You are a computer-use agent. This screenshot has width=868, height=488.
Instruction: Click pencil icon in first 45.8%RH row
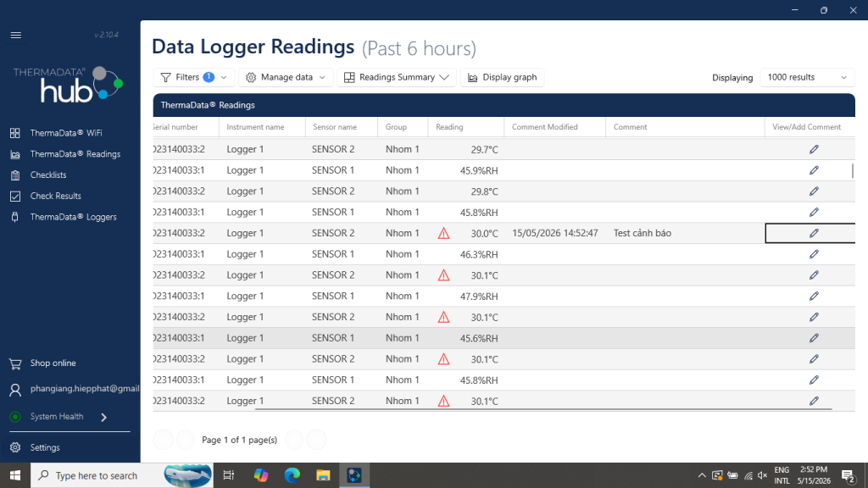tap(814, 213)
